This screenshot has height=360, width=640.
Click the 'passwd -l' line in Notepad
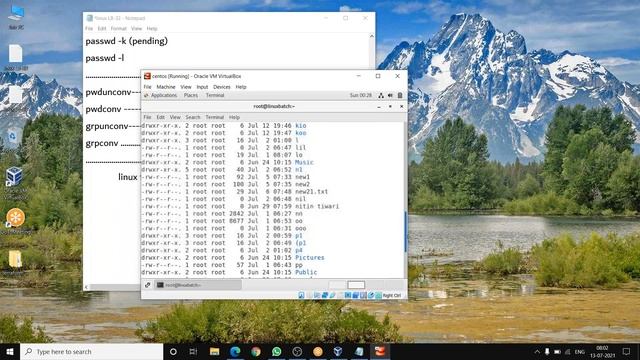tap(105, 58)
